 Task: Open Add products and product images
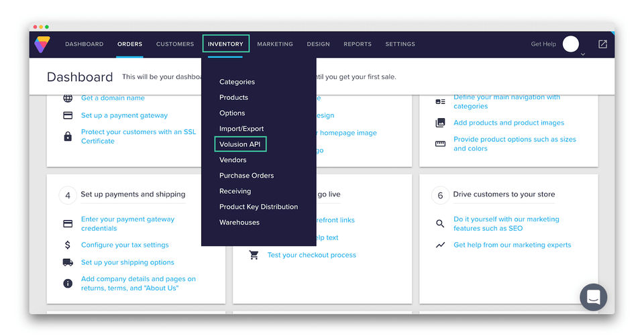coord(509,123)
